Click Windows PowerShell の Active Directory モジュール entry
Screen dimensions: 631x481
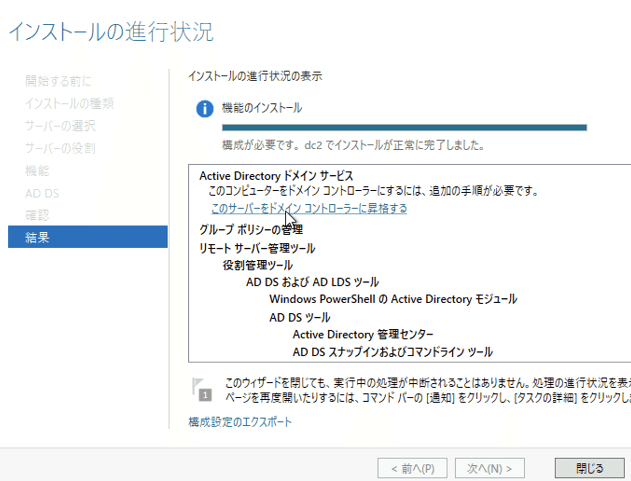point(393,299)
